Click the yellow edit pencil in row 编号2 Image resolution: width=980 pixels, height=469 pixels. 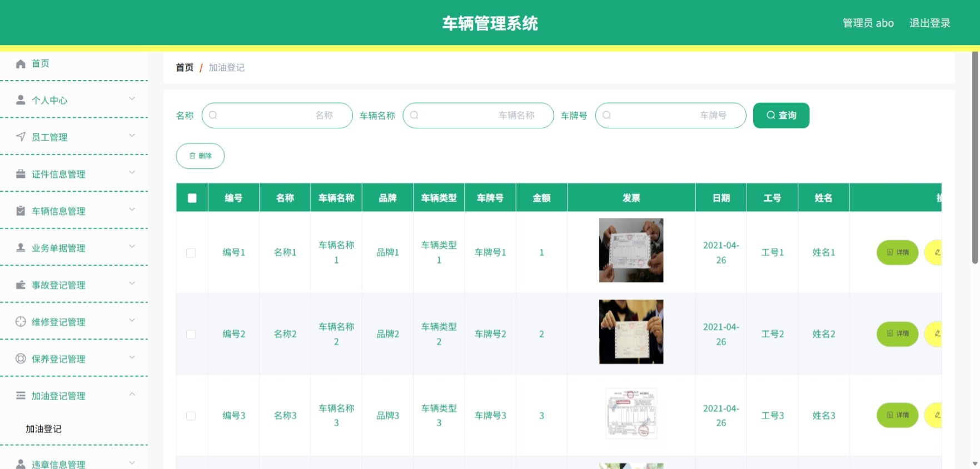click(934, 334)
